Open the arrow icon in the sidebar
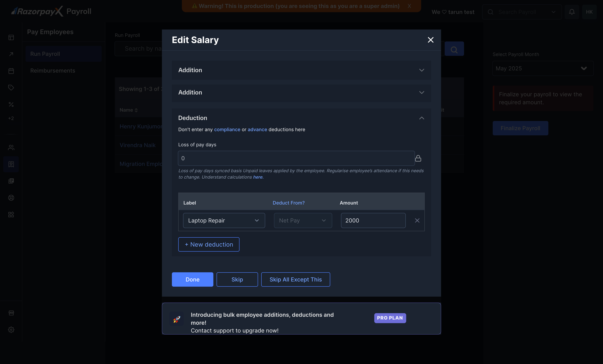Viewport: 603px width, 364px height. click(x=11, y=54)
